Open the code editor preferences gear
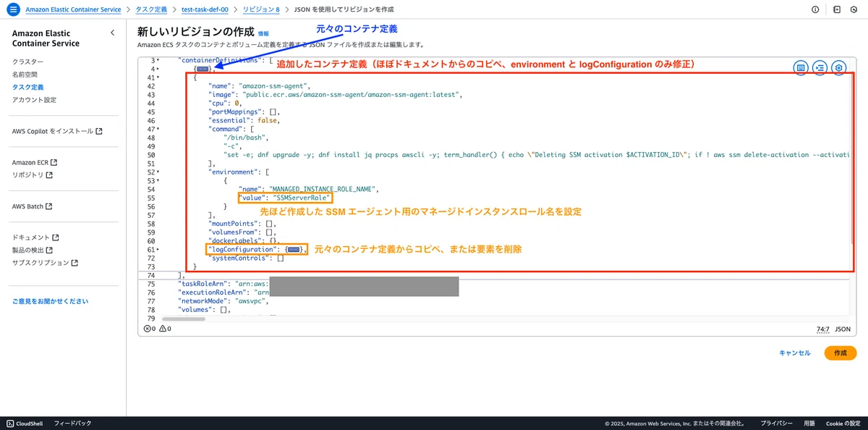This screenshot has height=430, width=868. click(x=838, y=67)
